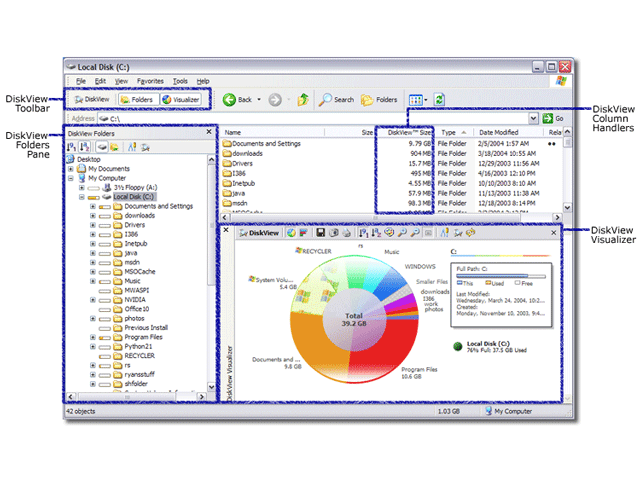Image resolution: width=640 pixels, height=480 pixels.
Task: Toggle the Folders button in DiskView toolbar
Action: [137, 100]
